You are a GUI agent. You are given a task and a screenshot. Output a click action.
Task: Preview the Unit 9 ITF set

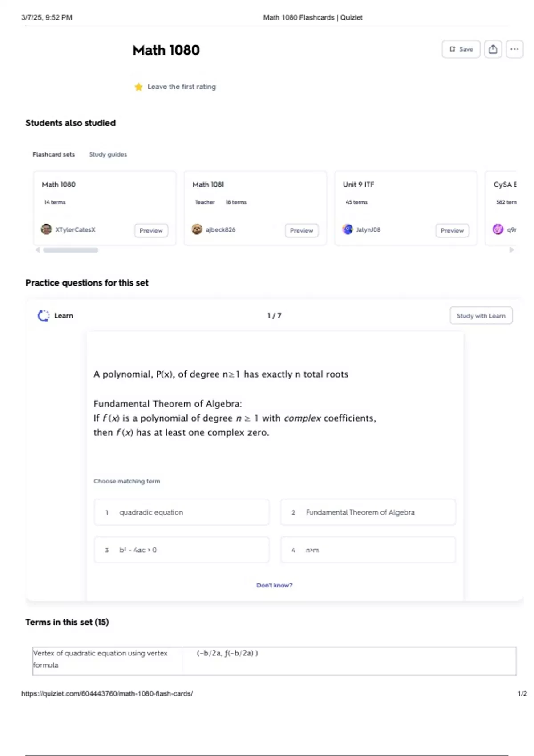(x=452, y=230)
